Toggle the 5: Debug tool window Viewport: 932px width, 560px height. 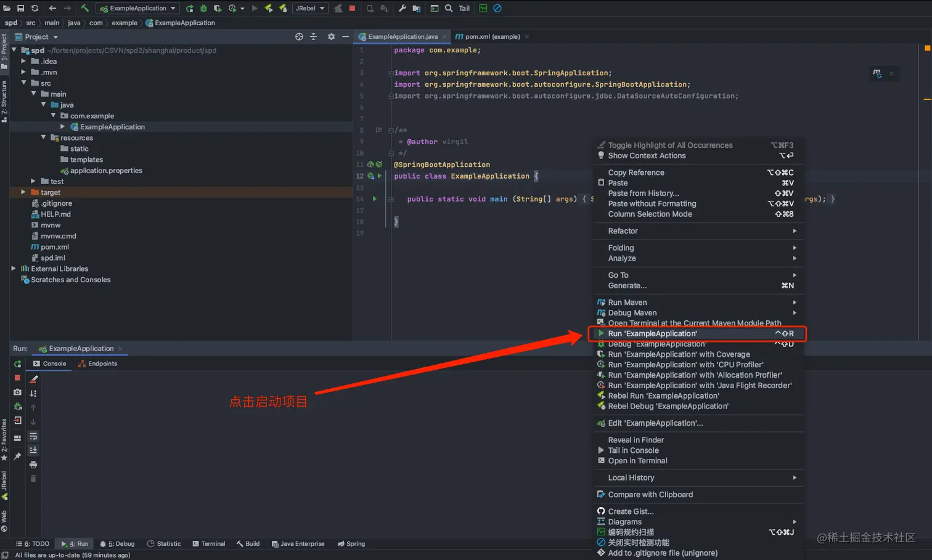point(117,544)
